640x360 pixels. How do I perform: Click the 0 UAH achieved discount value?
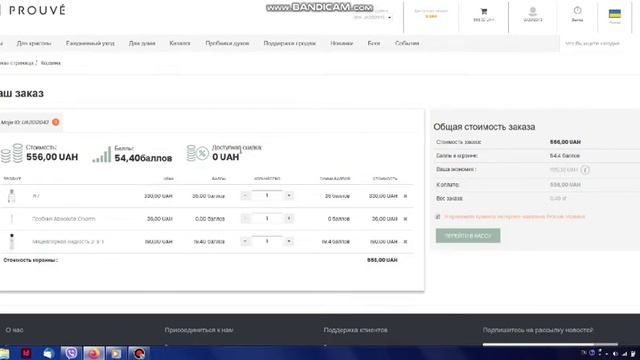click(x=225, y=157)
